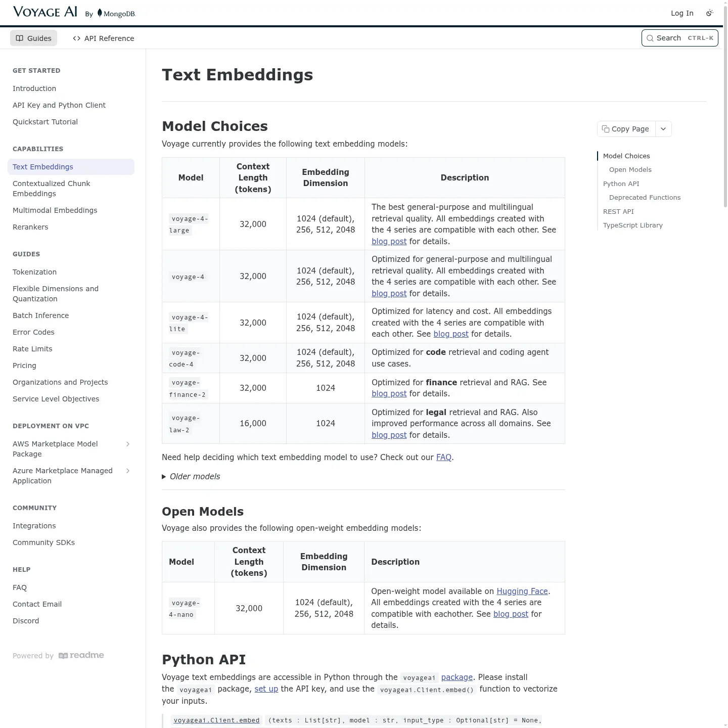Expand Azure Marketplace Managed Application chevron
Screen dimensions: 728x728
point(128,471)
